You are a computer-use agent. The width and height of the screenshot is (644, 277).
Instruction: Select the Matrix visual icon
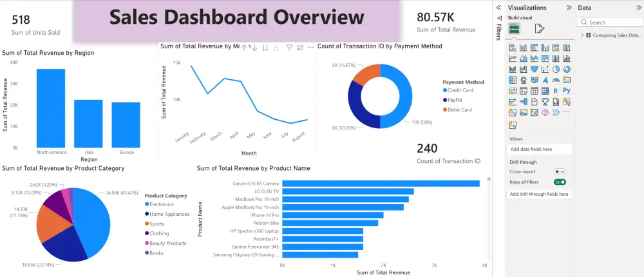click(x=545, y=90)
